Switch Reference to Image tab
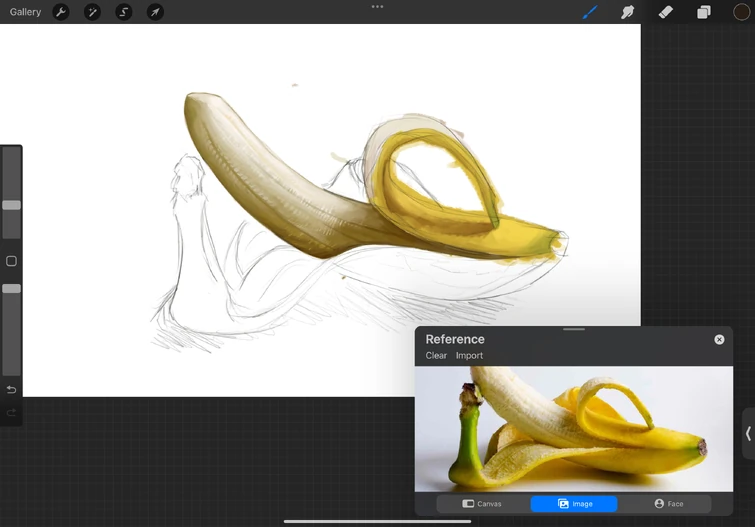Image resolution: width=755 pixels, height=527 pixels. (x=574, y=504)
